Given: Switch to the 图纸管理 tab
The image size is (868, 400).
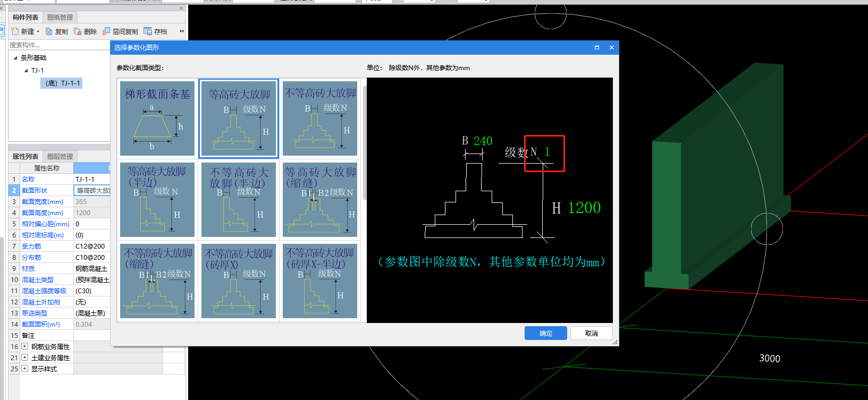Looking at the screenshot, I should (x=60, y=17).
